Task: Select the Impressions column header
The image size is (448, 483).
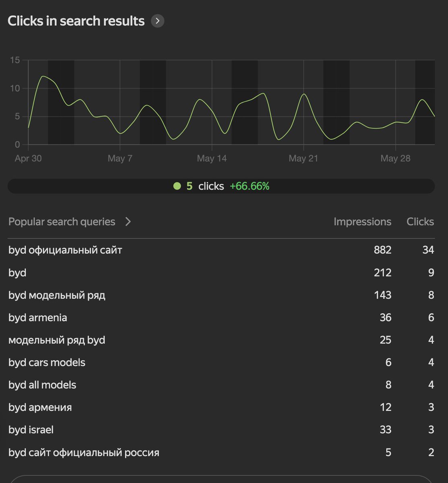Action: [x=362, y=222]
